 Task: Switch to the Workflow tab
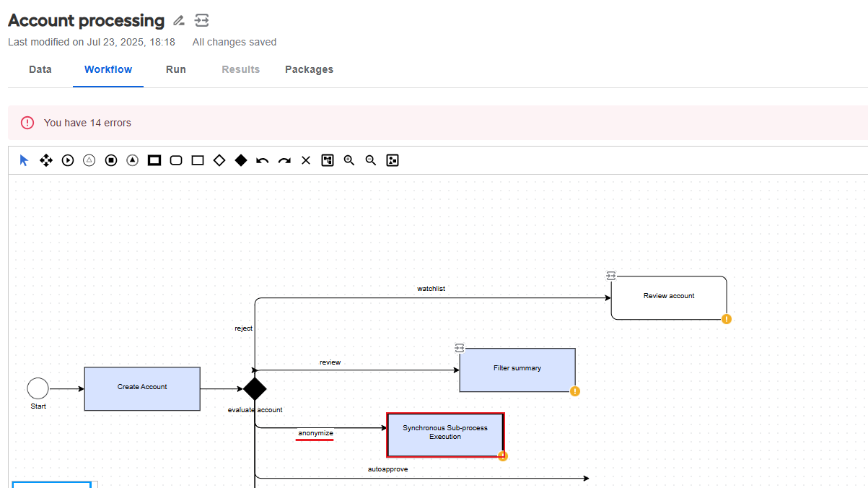(108, 69)
